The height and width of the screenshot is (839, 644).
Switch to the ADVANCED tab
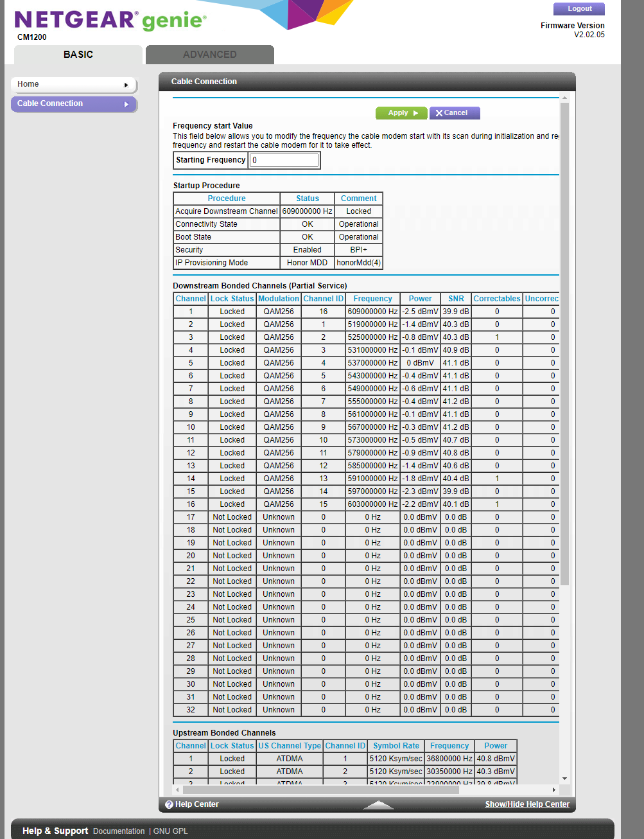(209, 55)
